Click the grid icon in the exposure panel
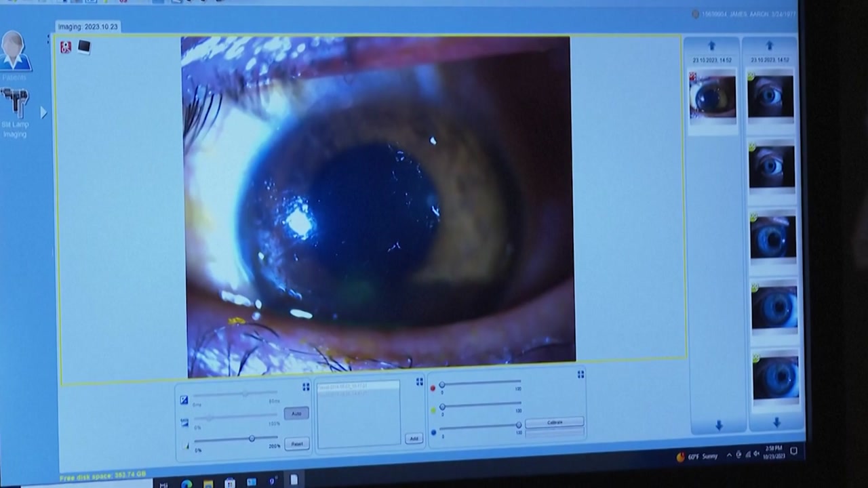 (306, 386)
